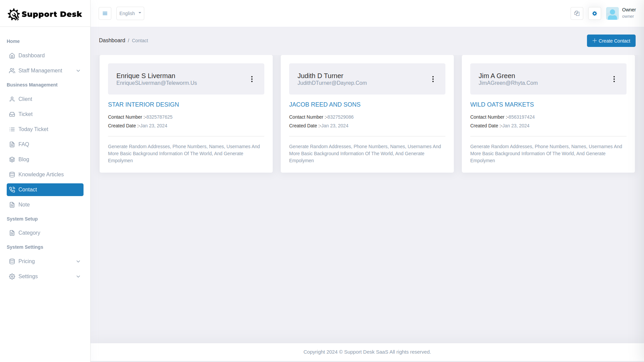Open Today Ticket using its list icon
Viewport: 644px width, 362px height.
tap(12, 129)
